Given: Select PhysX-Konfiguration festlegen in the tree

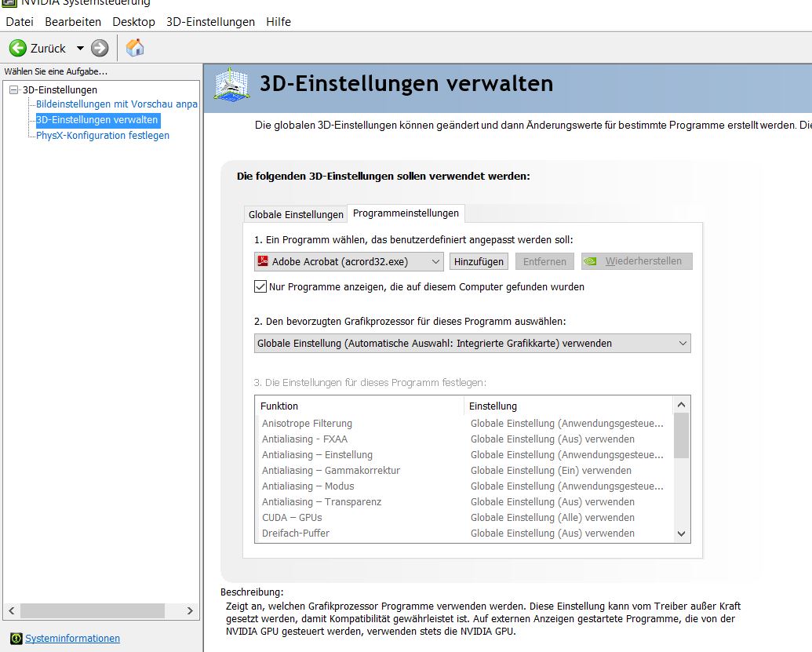Looking at the screenshot, I should pos(102,135).
